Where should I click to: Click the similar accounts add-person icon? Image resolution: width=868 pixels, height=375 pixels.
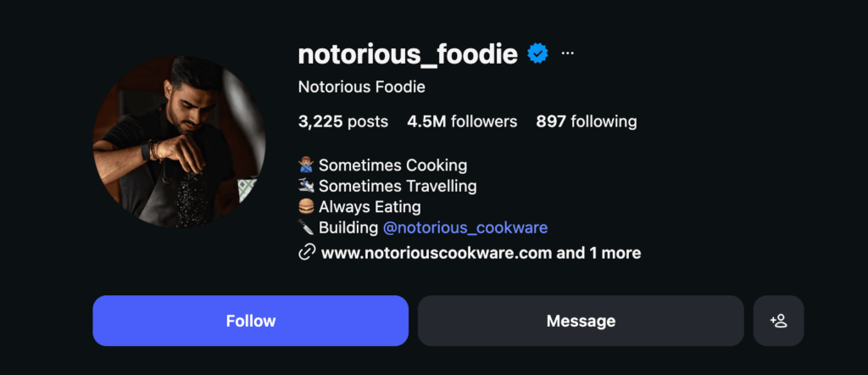click(x=778, y=321)
